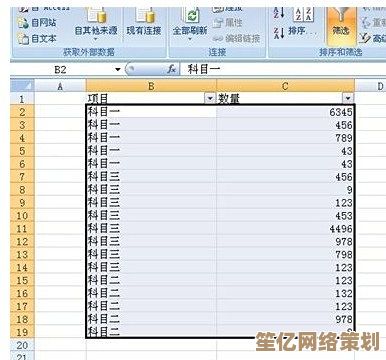Click the Select All corner button
This screenshot has width=386, height=360.
tap(22, 86)
